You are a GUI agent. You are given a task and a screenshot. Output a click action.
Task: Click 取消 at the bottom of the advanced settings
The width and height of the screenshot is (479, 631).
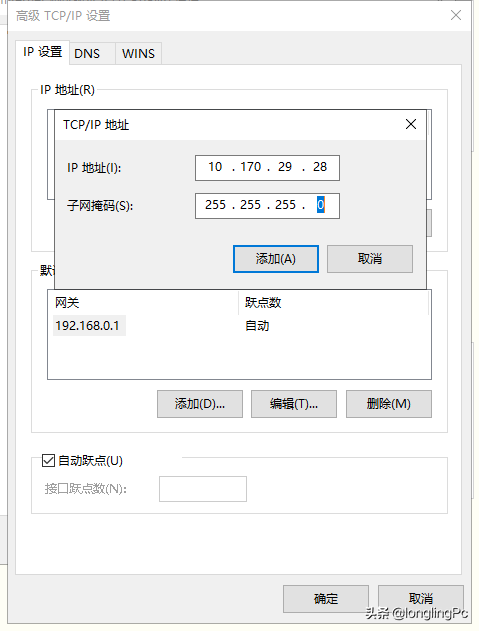coord(421,599)
